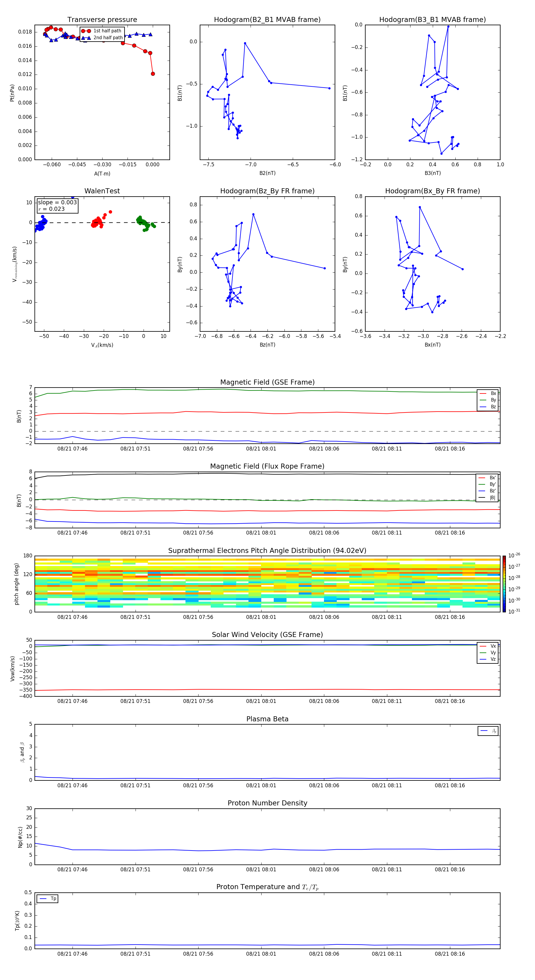Click the Suprathermal Electrons Pitch Angle Distribution title
Image resolution: width=535 pixels, height=980 pixels.
pyautogui.click(x=267, y=551)
